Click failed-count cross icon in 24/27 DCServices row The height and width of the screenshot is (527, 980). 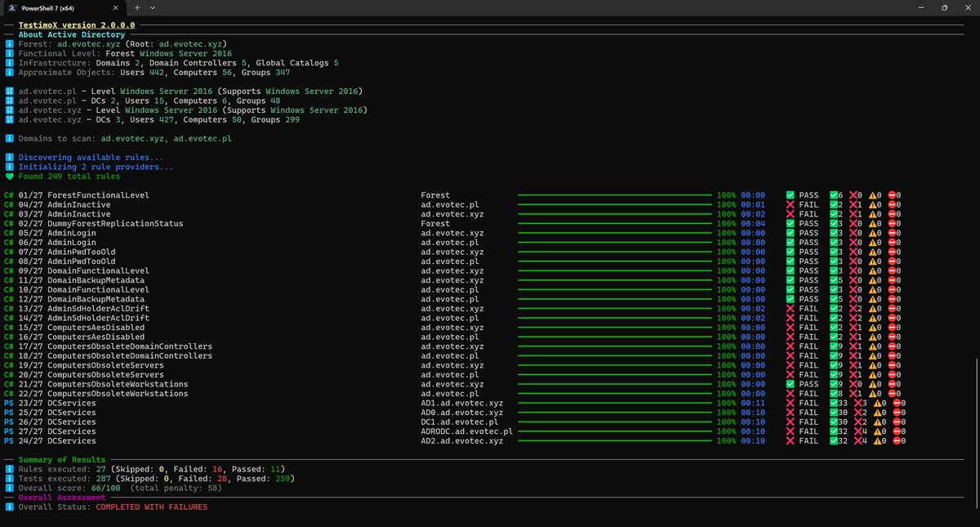click(x=857, y=441)
